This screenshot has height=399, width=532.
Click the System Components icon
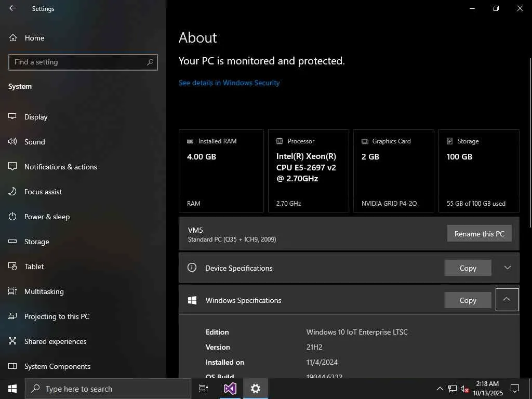coord(12,366)
